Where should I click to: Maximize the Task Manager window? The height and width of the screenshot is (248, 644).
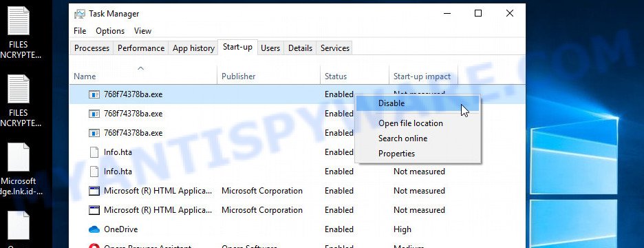tap(478, 13)
